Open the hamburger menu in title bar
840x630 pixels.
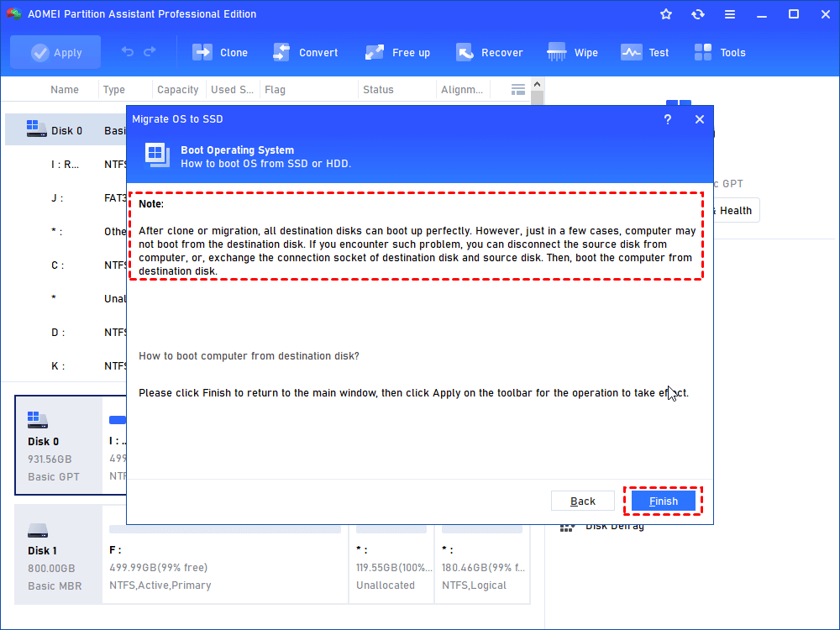730,14
